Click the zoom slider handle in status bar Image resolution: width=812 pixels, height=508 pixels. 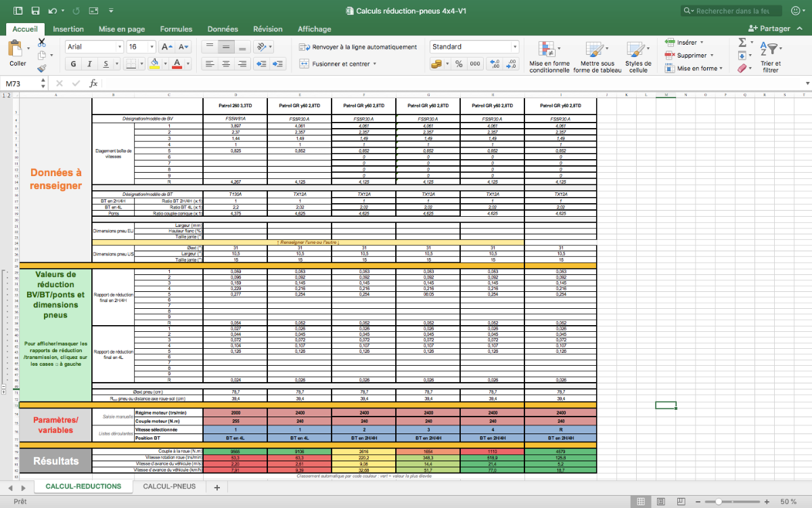718,502
